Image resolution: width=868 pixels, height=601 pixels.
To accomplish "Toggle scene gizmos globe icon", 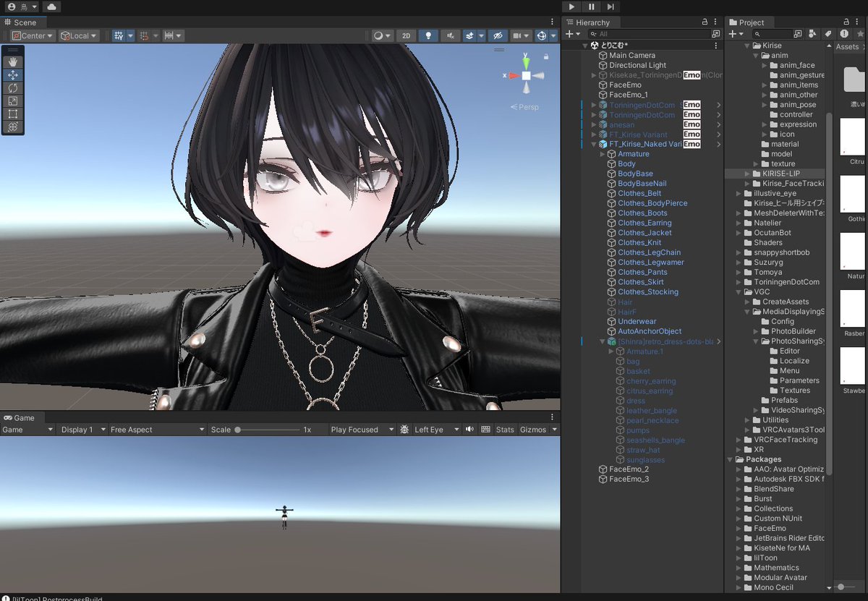I will click(542, 35).
